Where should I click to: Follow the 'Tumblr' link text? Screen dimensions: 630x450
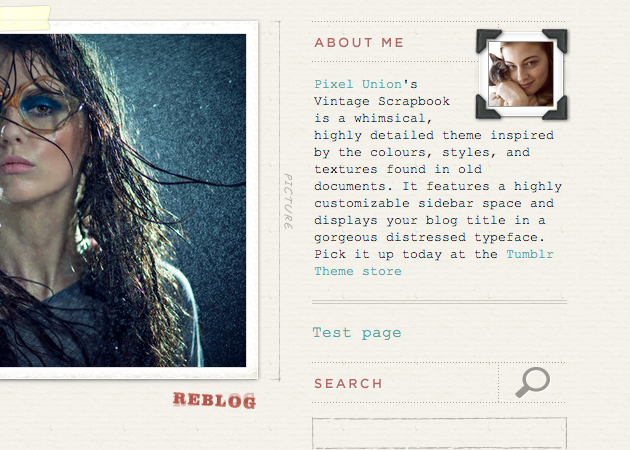[530, 254]
